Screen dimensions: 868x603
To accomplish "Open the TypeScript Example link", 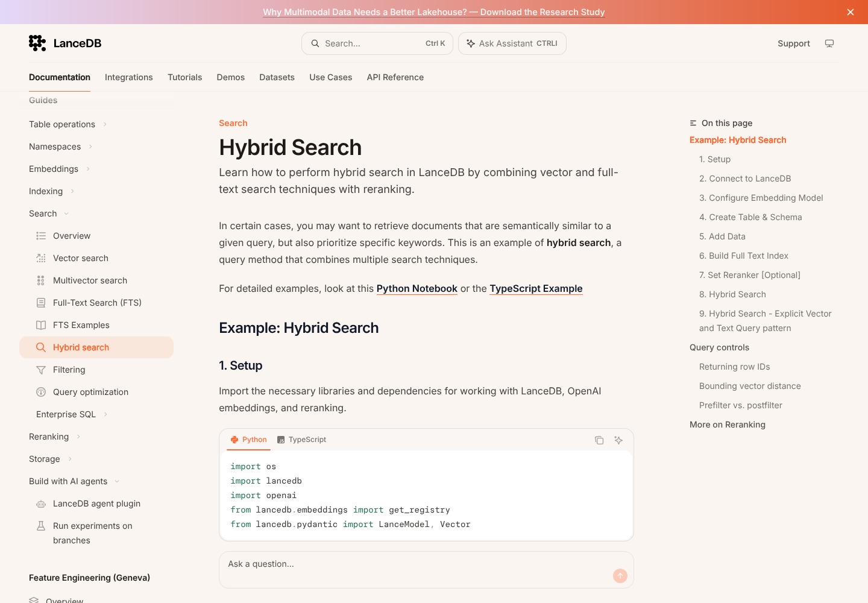I will click(x=536, y=288).
